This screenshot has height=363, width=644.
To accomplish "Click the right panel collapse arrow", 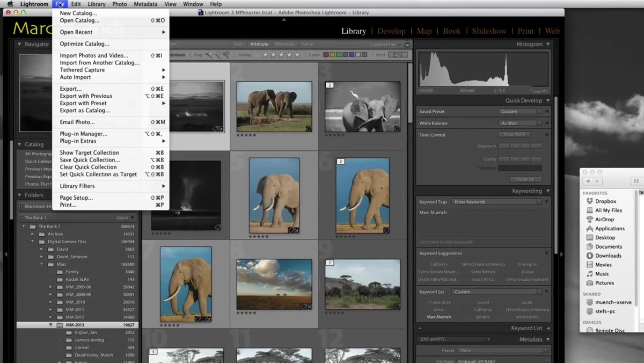I will (x=561, y=255).
